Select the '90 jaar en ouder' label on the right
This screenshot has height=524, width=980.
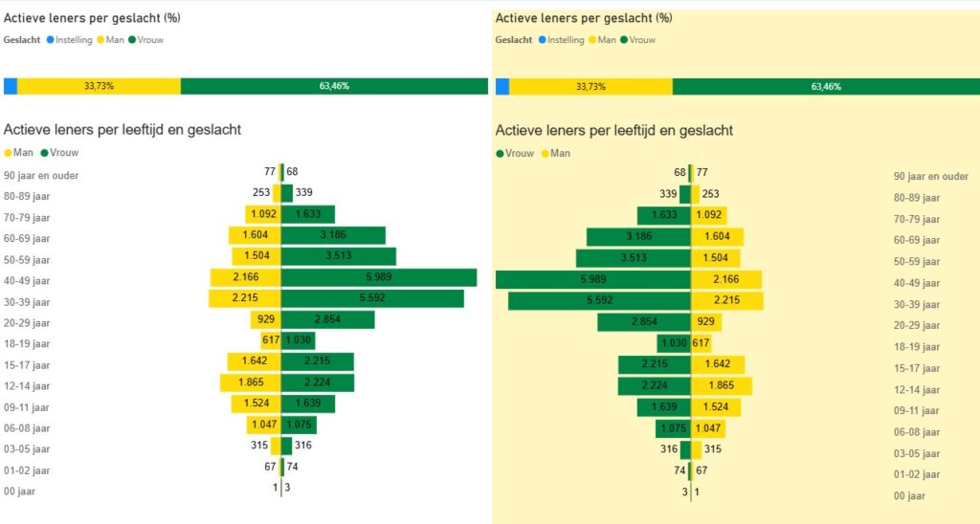(930, 177)
